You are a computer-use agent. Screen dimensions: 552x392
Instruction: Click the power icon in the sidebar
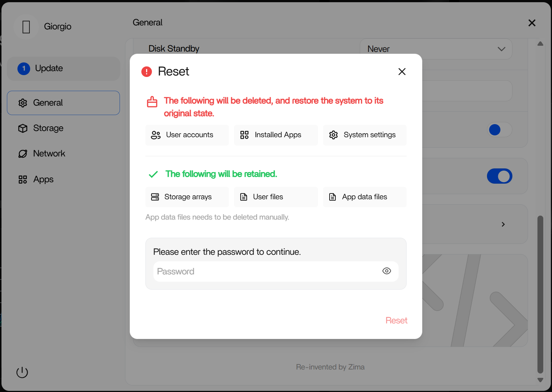(22, 372)
